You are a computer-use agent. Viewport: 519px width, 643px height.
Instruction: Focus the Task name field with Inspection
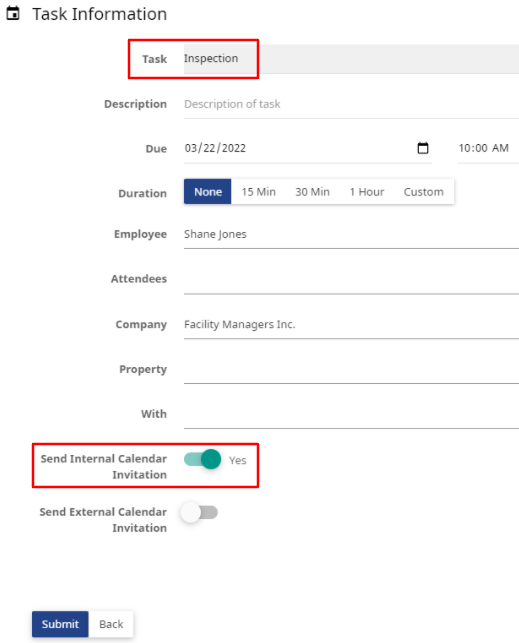[351, 59]
